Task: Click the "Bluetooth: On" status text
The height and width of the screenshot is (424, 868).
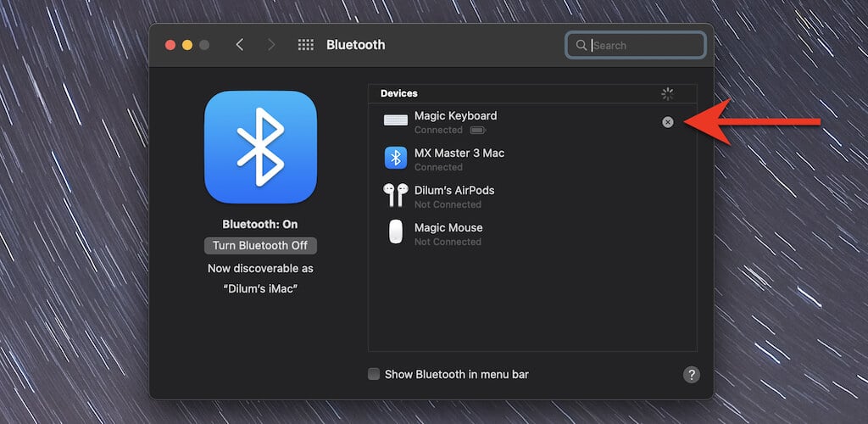Action: point(260,224)
